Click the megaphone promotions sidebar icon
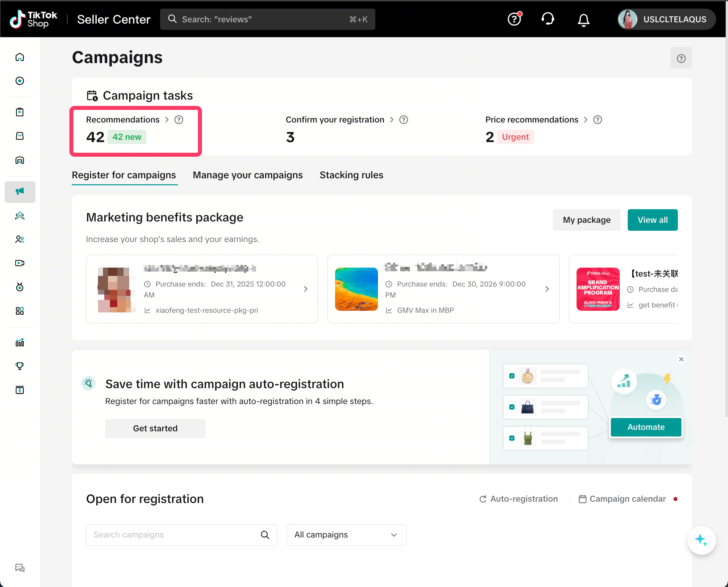This screenshot has height=587, width=728. pyautogui.click(x=20, y=192)
